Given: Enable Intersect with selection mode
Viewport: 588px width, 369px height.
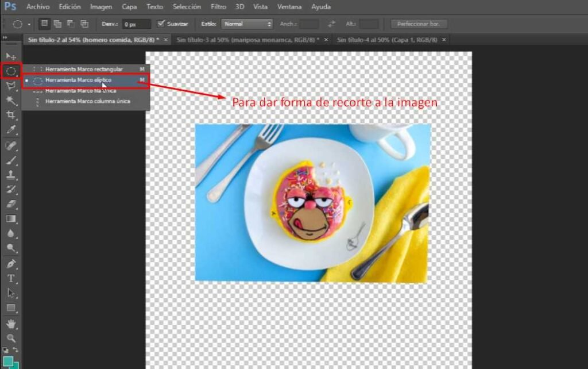Looking at the screenshot, I should [84, 24].
